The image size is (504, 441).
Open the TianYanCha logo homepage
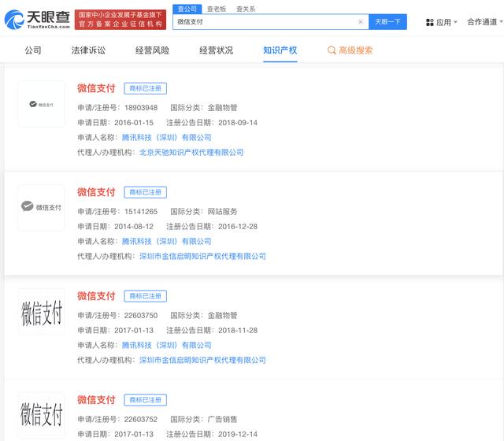coord(37,20)
